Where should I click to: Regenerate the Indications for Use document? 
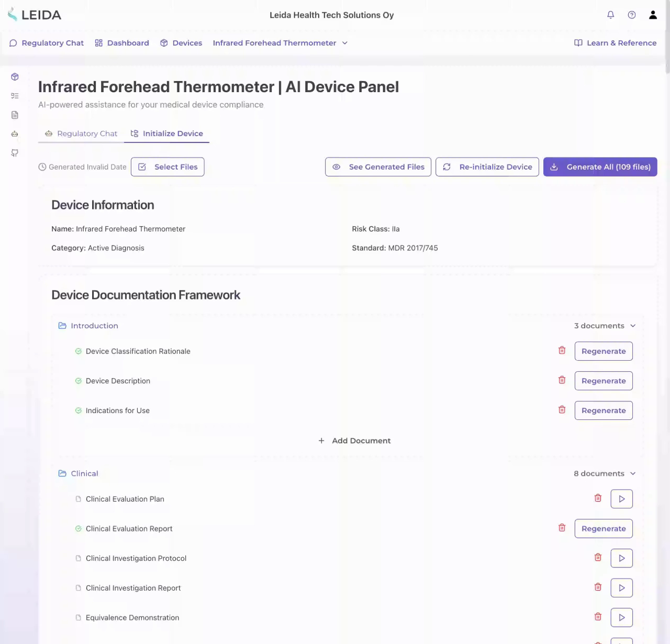(604, 410)
